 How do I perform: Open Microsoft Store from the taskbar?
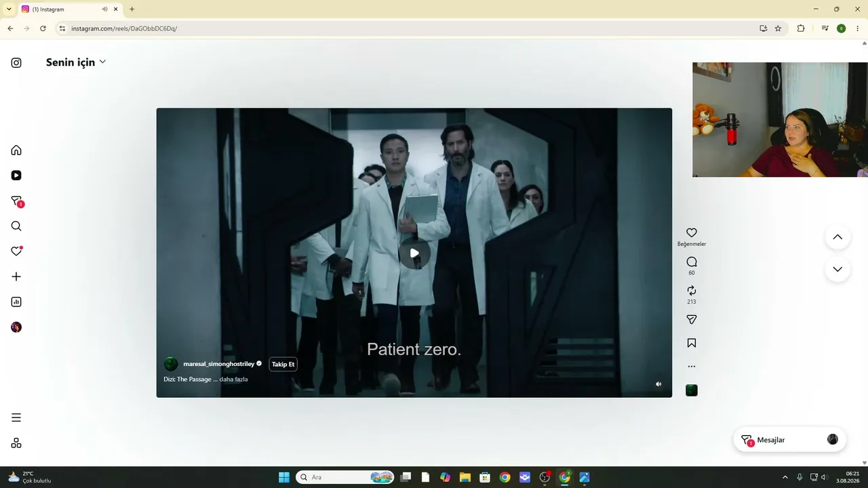(x=485, y=477)
